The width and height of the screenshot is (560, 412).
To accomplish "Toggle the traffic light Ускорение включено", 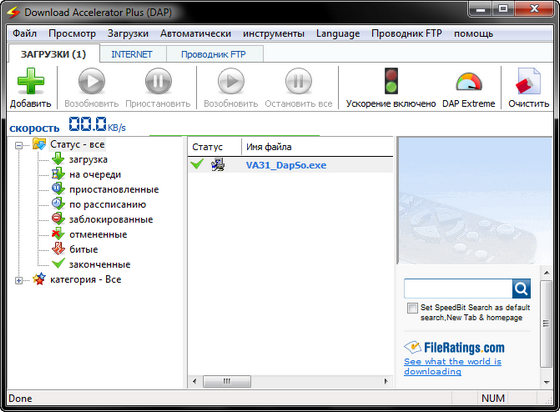I will (391, 81).
